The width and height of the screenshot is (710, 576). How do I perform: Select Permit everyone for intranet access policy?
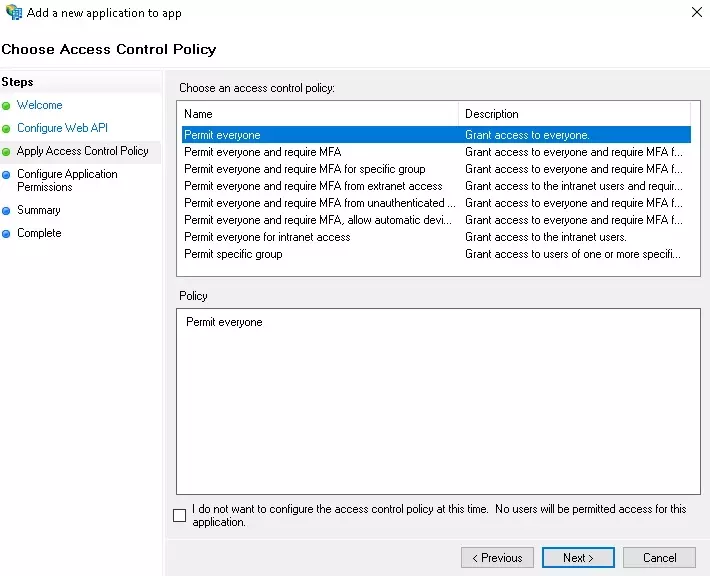point(437,237)
